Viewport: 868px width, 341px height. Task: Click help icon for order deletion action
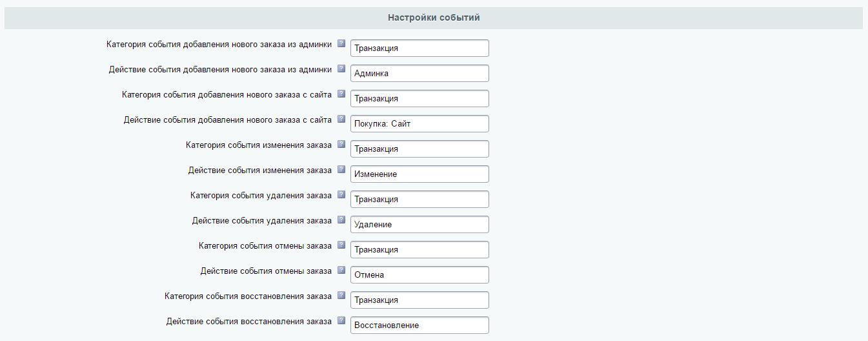pos(341,220)
